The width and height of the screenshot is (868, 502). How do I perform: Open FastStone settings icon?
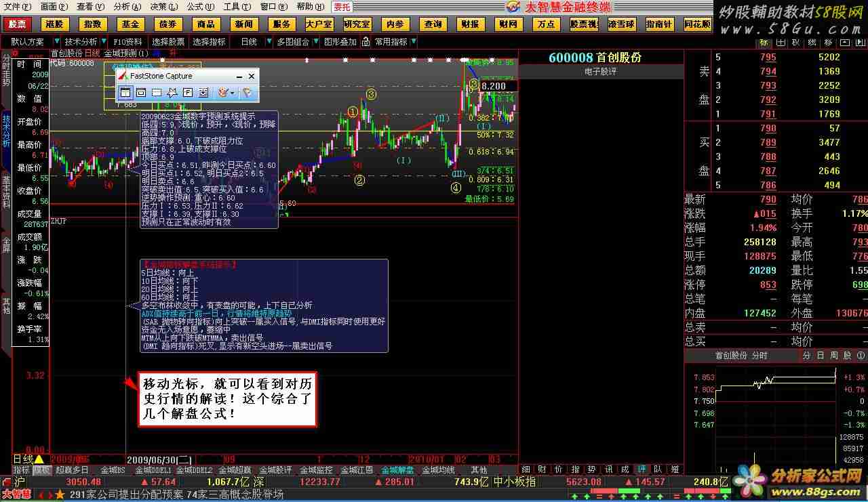tap(248, 92)
